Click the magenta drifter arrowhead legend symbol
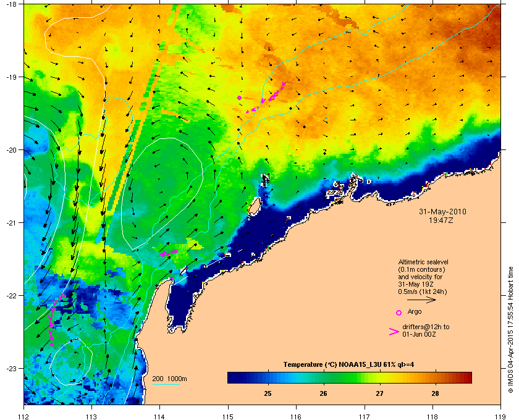Viewport: 519px width, 420px height. coord(394,332)
